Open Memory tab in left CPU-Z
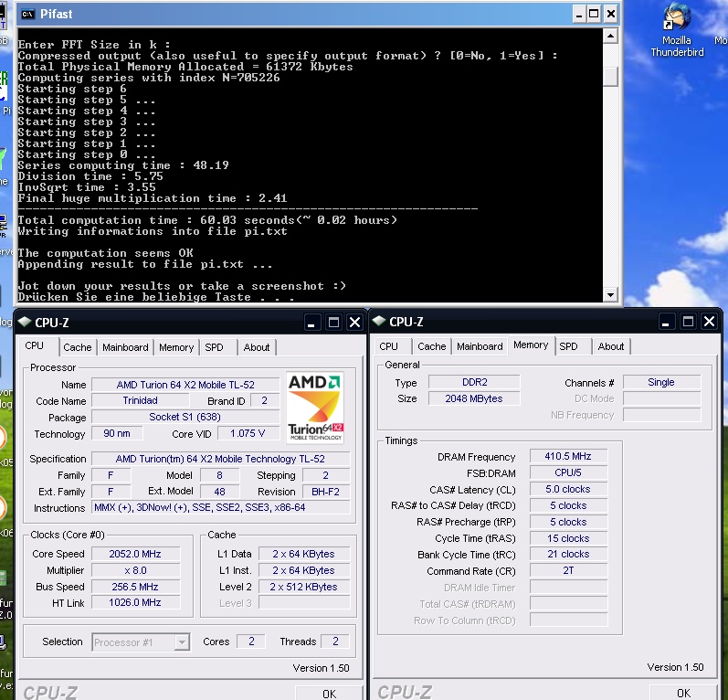Screen dimensions: 728x700 176,347
